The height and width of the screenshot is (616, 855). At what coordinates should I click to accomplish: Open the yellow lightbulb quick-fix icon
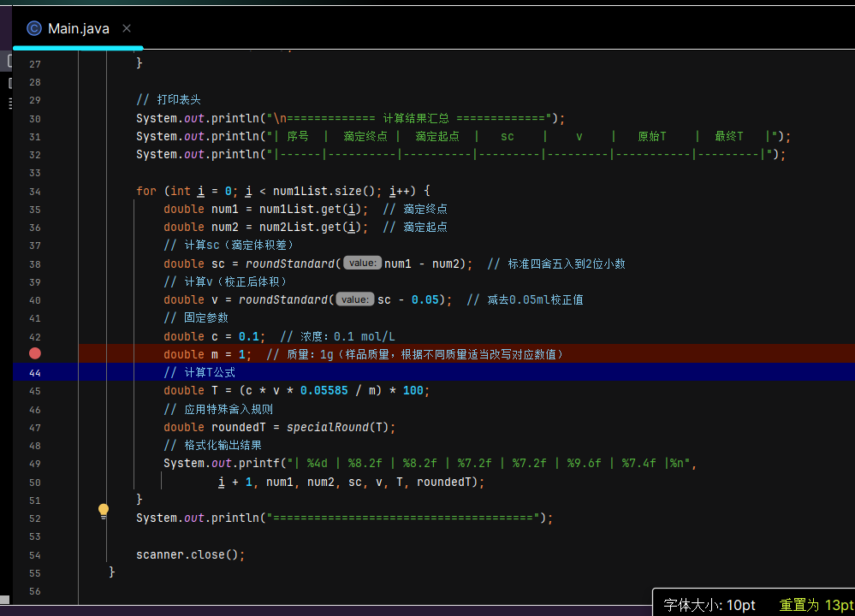104,511
